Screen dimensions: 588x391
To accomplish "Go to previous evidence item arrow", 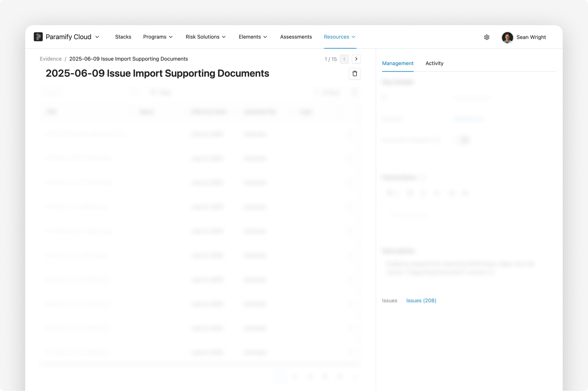I will [x=344, y=59].
